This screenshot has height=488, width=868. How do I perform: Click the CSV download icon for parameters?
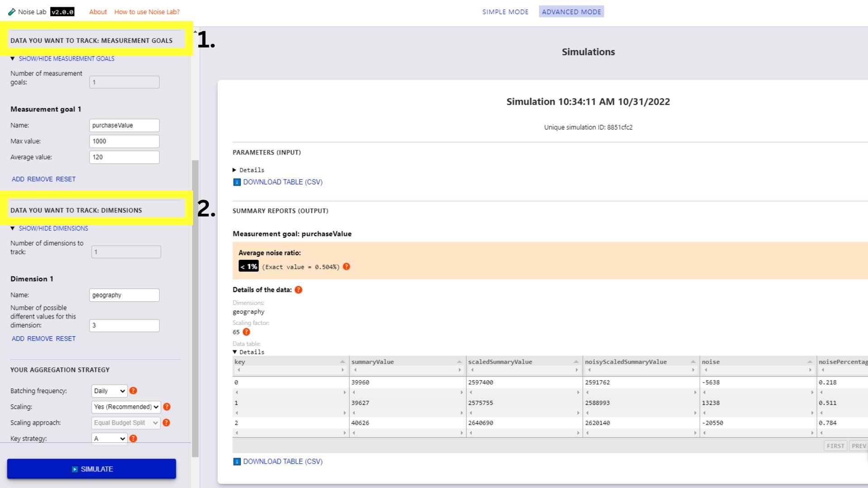(x=237, y=182)
